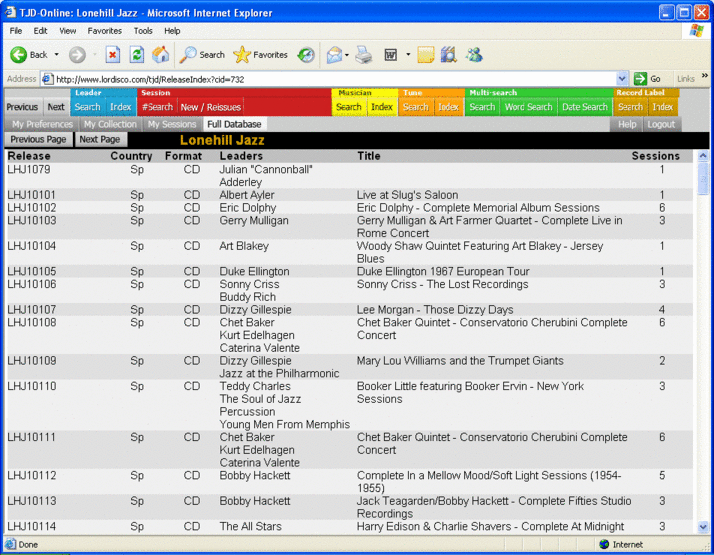Click the Next button in navigation bar
The width and height of the screenshot is (714, 555).
point(56,107)
